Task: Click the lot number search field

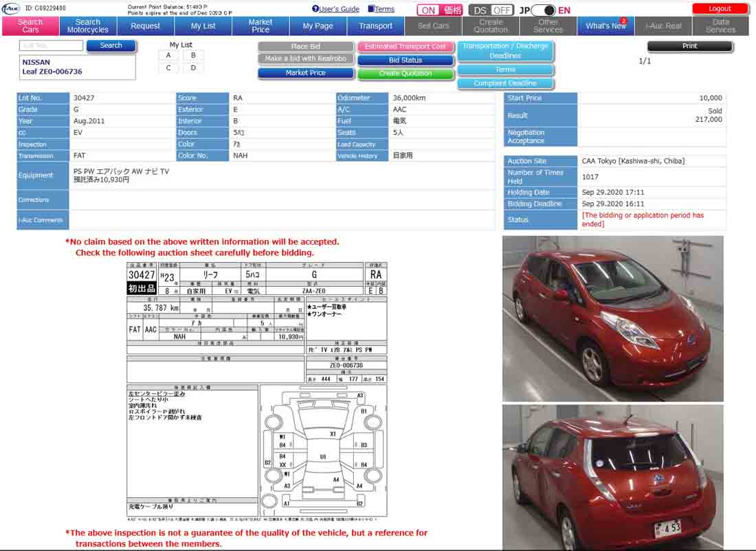Action: point(51,45)
